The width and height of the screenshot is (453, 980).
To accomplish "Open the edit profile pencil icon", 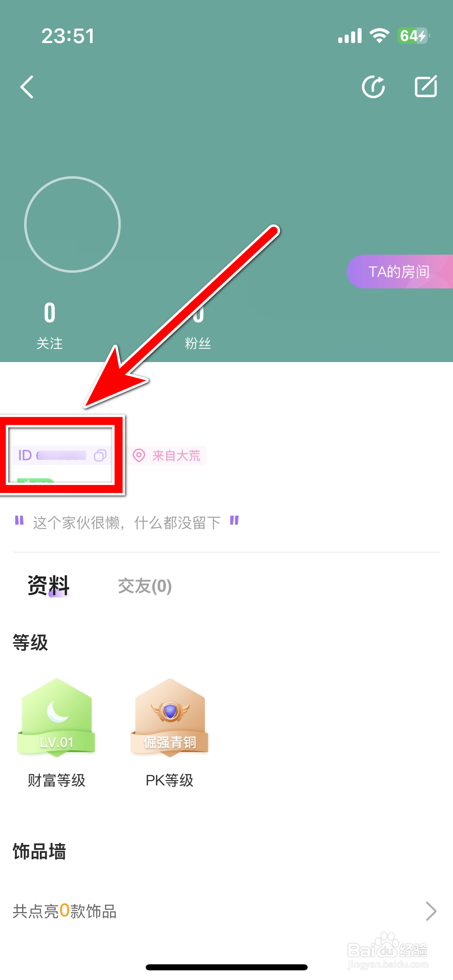I will 426,86.
